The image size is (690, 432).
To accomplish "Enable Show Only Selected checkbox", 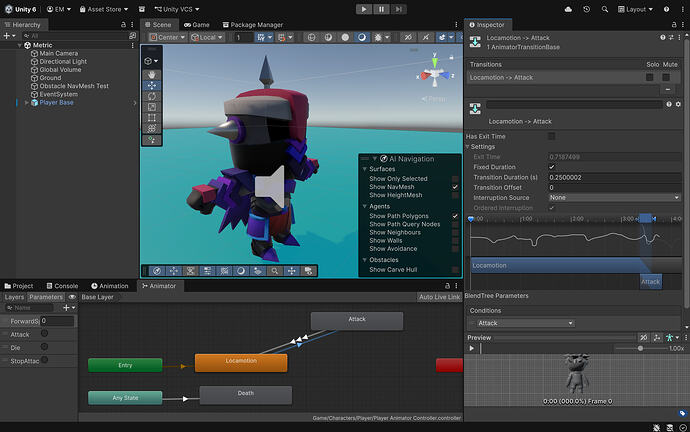I will [455, 179].
